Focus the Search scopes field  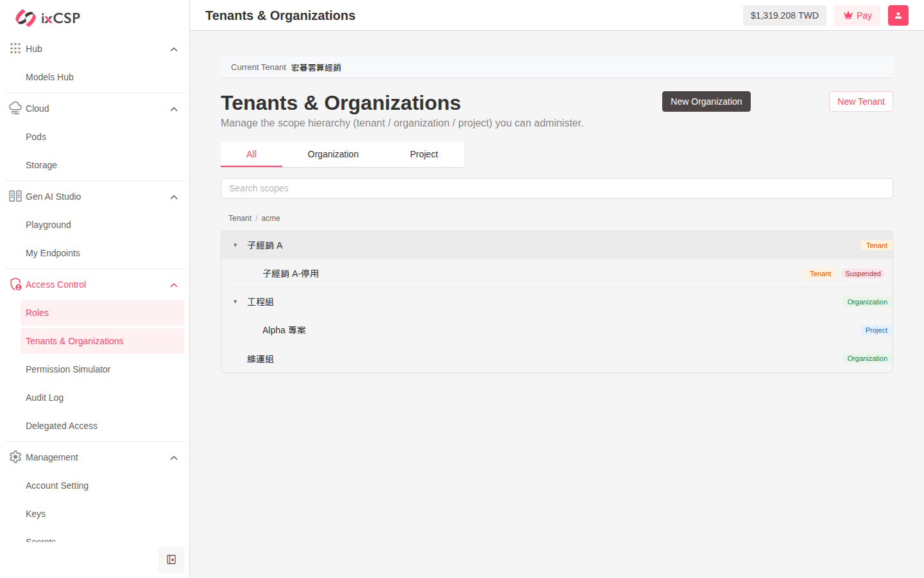coord(557,188)
